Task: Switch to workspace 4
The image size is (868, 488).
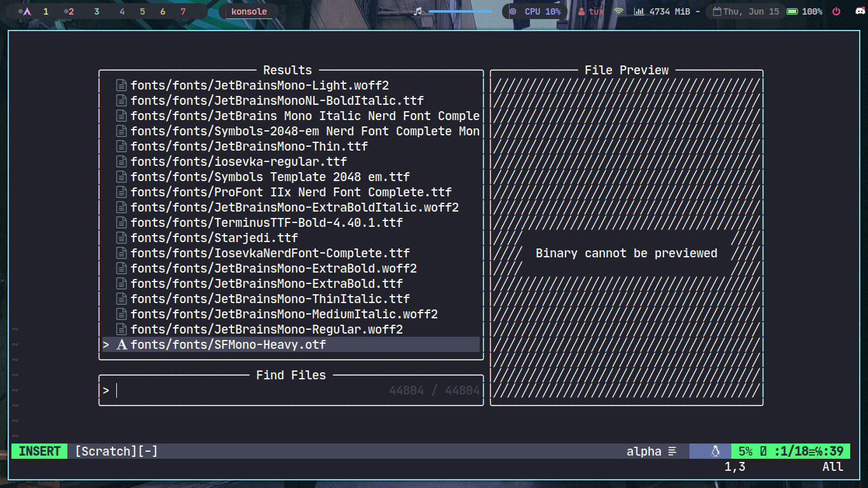Action: (x=122, y=11)
